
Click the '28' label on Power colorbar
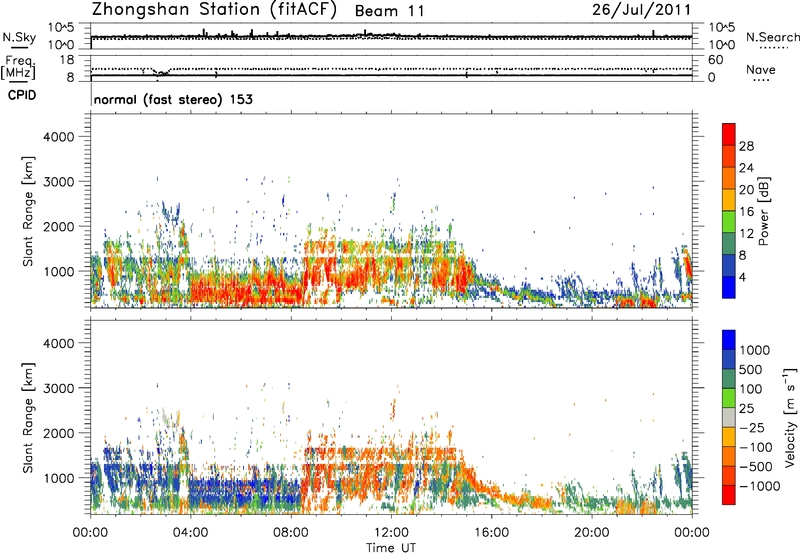click(746, 146)
